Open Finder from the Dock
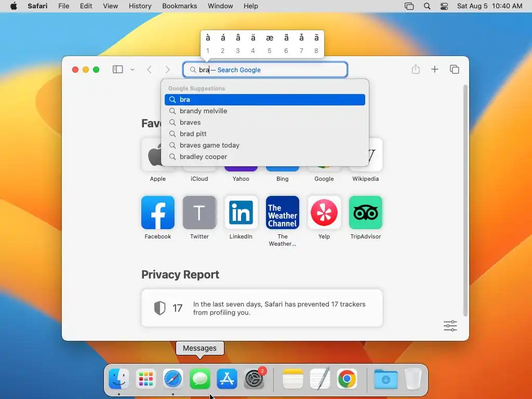The width and height of the screenshot is (532, 399). pyautogui.click(x=119, y=379)
